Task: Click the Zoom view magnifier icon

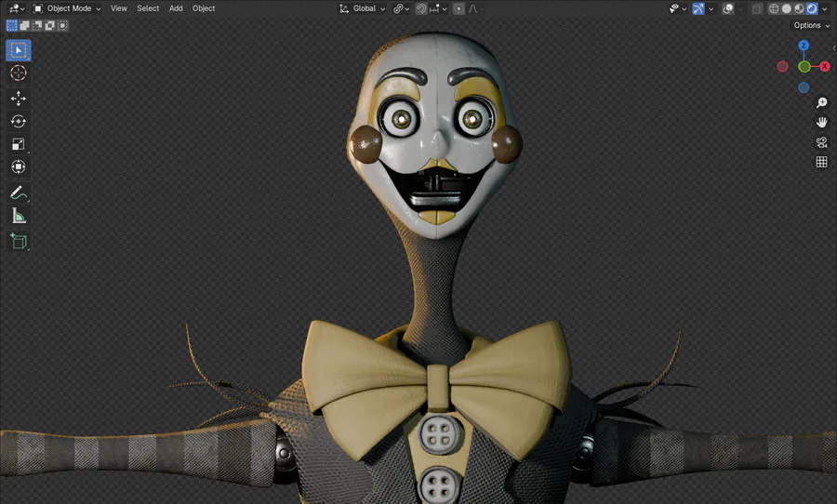Action: pyautogui.click(x=821, y=103)
